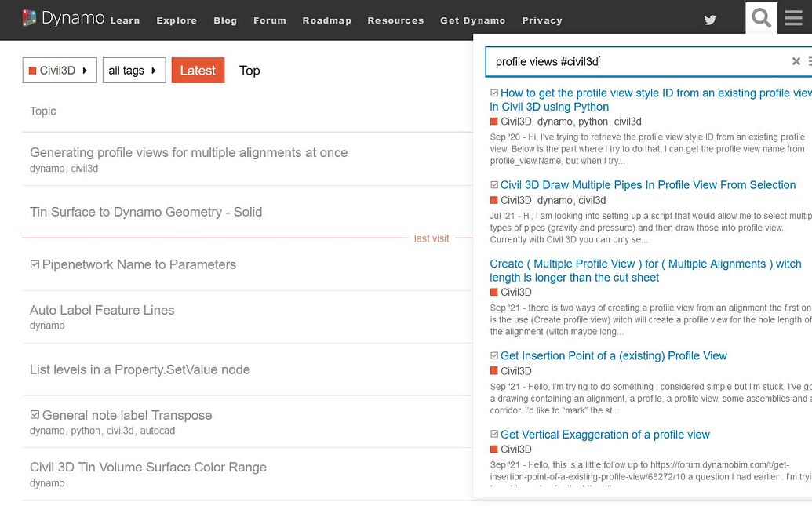
Task: Open the Get Dynamo menu item
Action: (x=472, y=20)
